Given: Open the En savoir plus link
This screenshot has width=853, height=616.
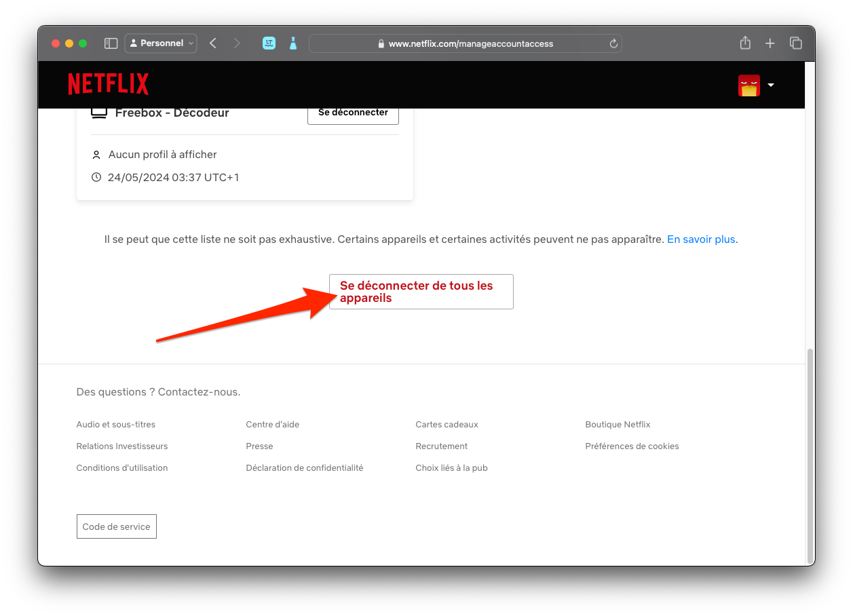Looking at the screenshot, I should 701,239.
